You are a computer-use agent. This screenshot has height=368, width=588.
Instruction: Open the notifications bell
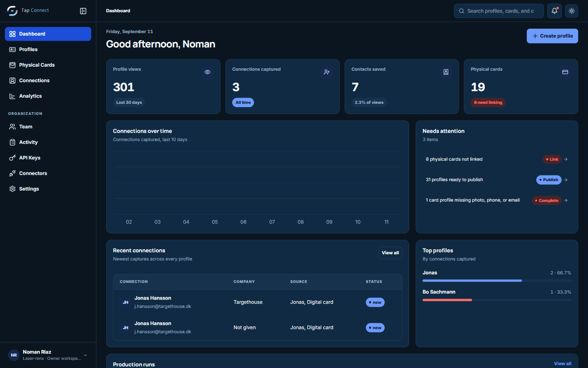point(555,11)
